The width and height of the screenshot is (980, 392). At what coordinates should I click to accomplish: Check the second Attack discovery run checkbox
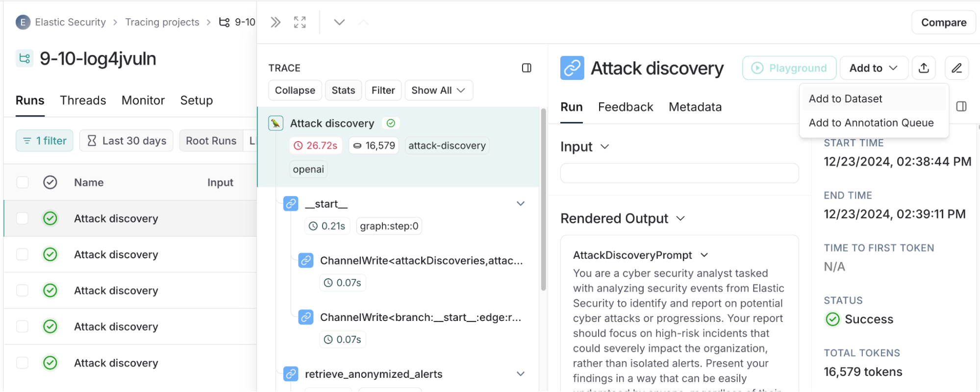pos(23,254)
